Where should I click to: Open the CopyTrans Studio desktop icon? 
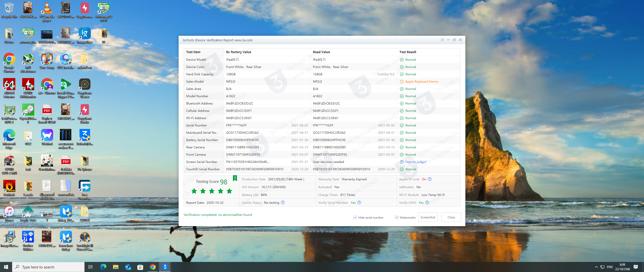click(85, 110)
